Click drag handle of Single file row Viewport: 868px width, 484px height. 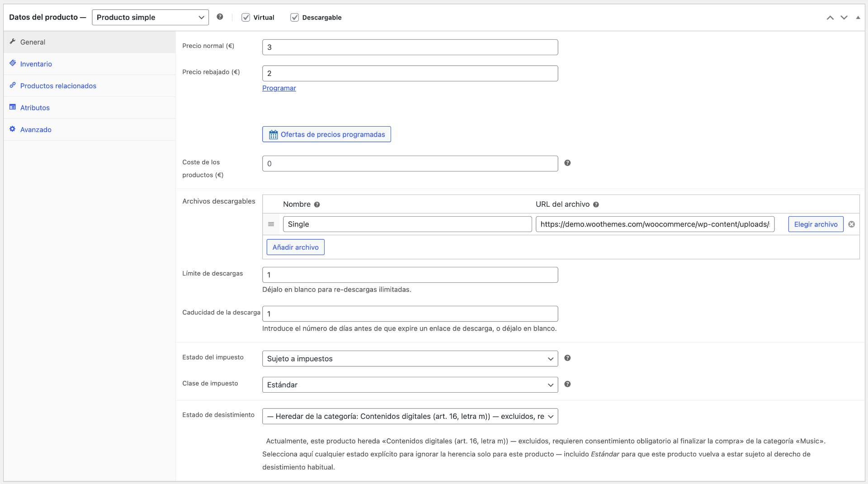coord(271,224)
